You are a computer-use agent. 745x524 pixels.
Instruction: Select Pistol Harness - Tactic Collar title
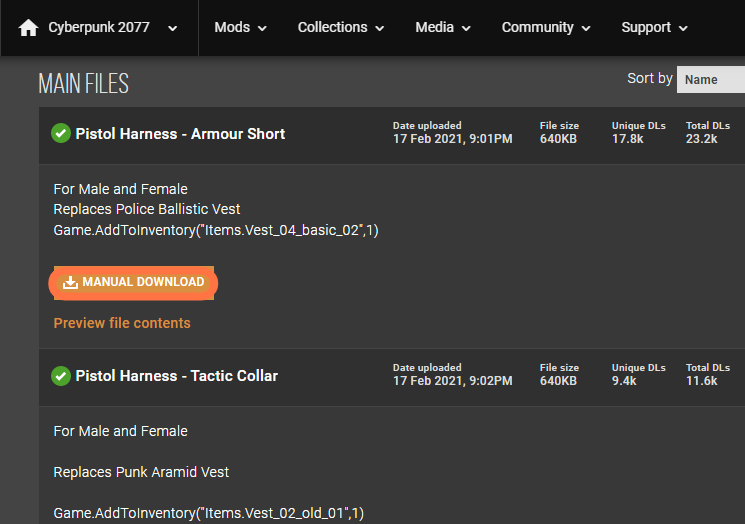tap(176, 376)
